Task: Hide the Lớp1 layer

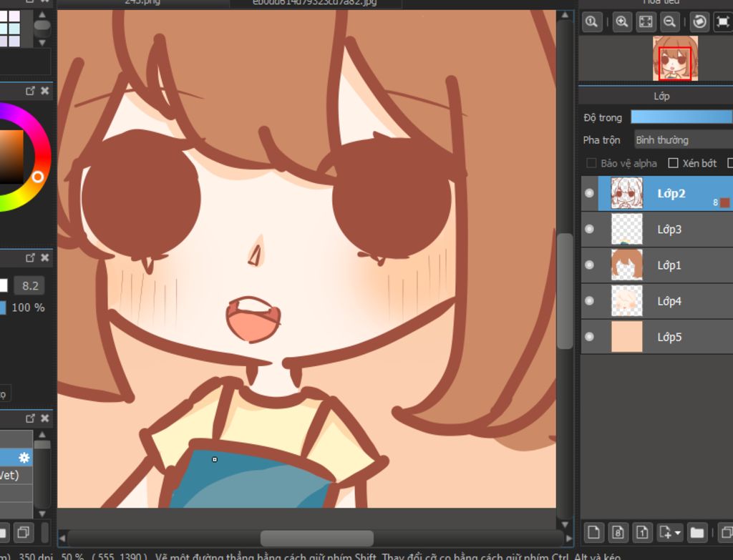Action: pyautogui.click(x=590, y=265)
